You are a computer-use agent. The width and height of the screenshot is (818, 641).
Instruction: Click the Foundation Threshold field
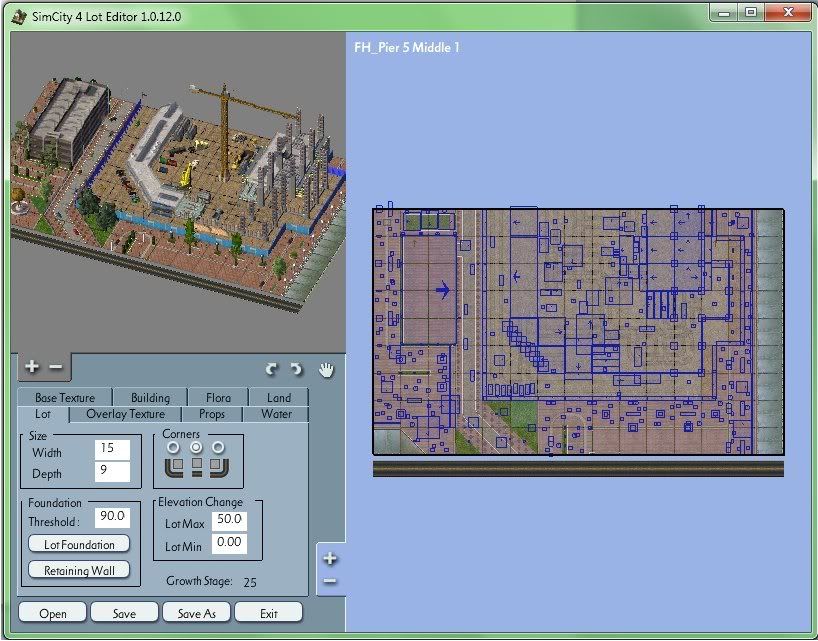[x=112, y=517]
